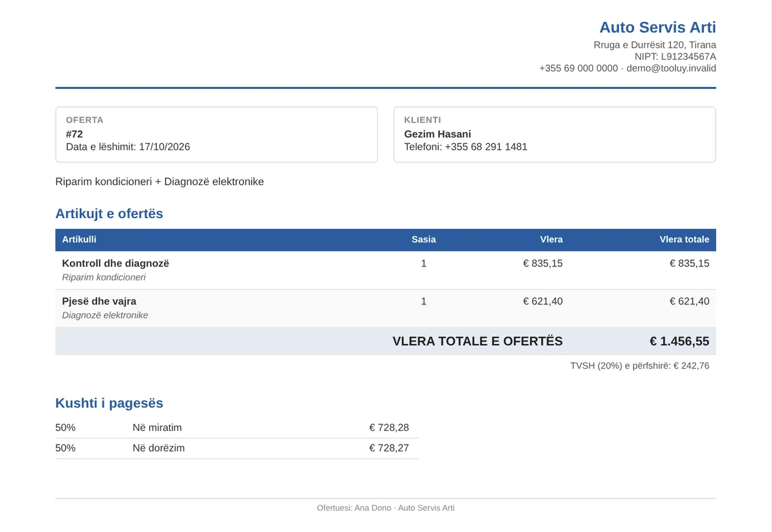Screen dimensions: 772x532
Task: Click € 835,15 in Vlera totale column
Action: [x=690, y=263]
